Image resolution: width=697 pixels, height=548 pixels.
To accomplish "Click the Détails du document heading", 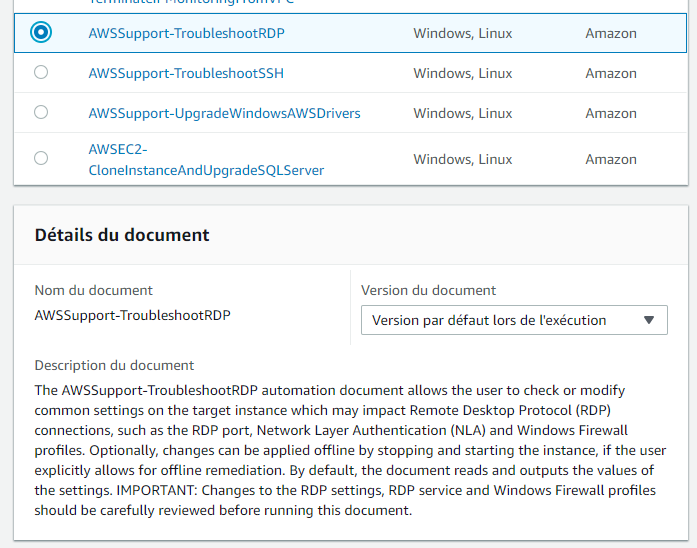I will tap(122, 235).
